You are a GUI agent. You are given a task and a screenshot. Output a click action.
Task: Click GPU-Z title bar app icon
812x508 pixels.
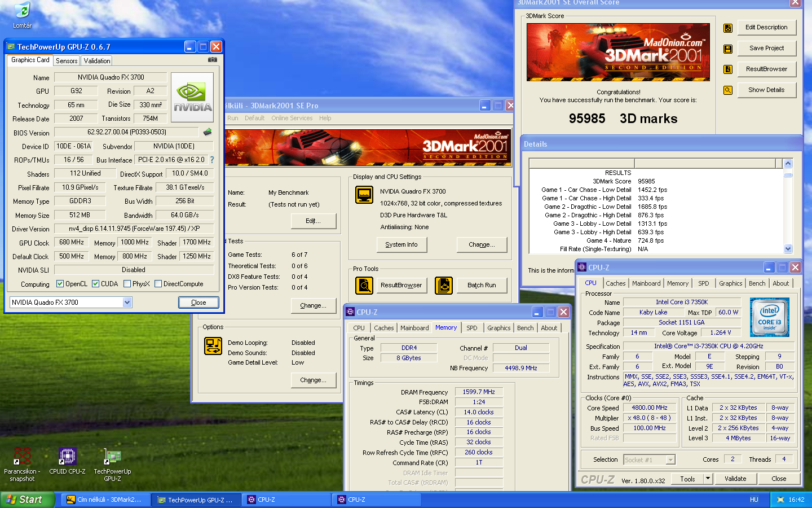point(11,47)
